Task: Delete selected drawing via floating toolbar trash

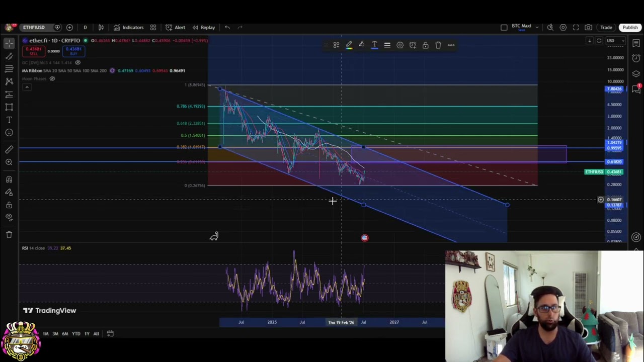Action: [438, 45]
